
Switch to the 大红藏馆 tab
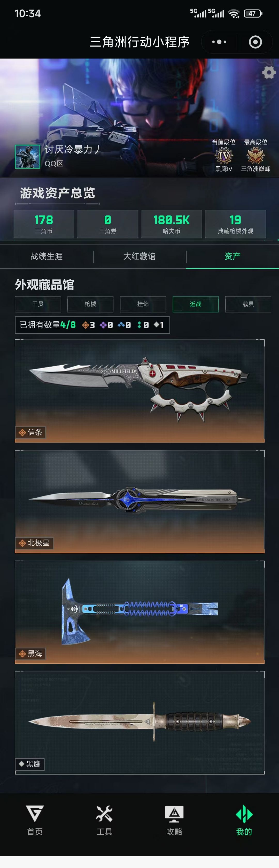tap(139, 257)
